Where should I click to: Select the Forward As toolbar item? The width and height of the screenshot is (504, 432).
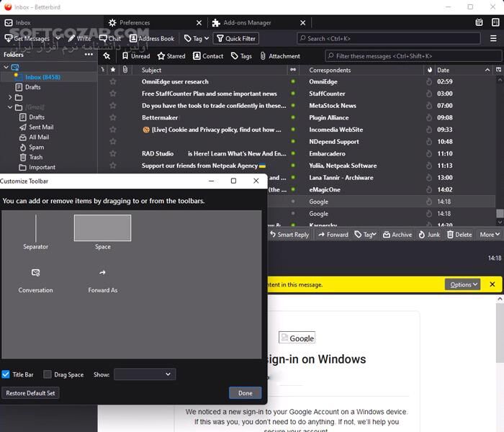(103, 273)
